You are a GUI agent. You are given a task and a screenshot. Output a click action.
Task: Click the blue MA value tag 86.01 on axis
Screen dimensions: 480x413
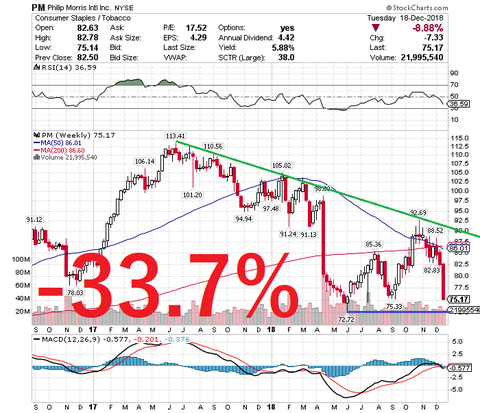click(459, 248)
